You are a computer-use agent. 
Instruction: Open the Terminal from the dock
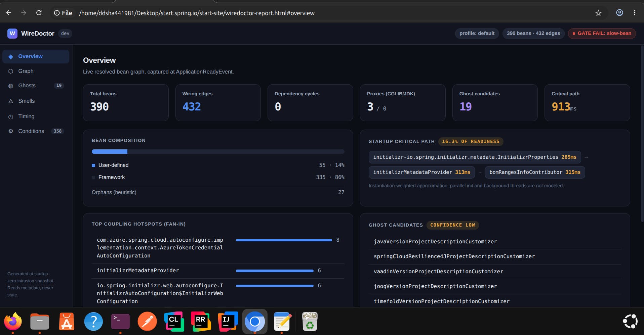120,322
